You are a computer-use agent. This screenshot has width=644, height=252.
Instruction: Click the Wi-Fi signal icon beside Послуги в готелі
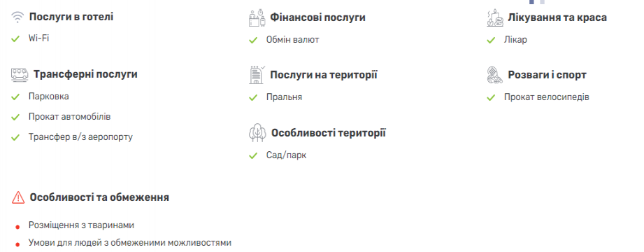pyautogui.click(x=17, y=17)
